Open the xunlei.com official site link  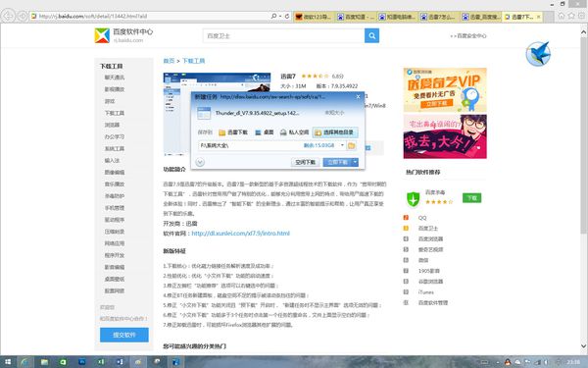click(x=240, y=234)
